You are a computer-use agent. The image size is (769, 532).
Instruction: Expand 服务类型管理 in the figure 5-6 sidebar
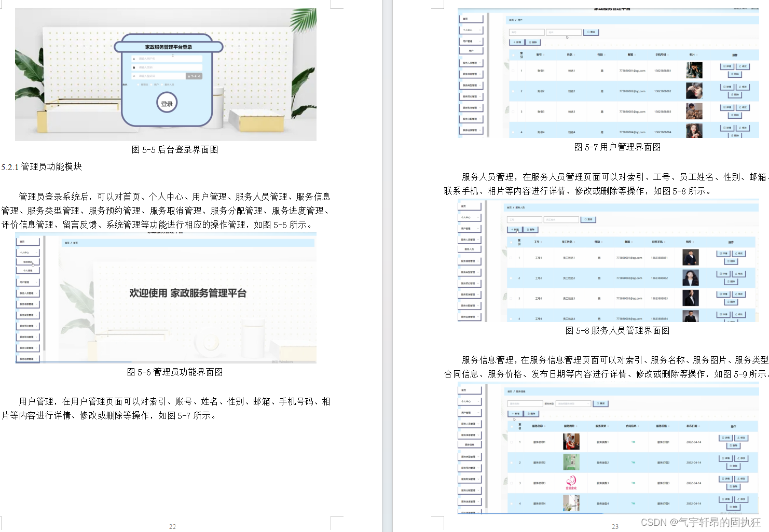(x=28, y=315)
